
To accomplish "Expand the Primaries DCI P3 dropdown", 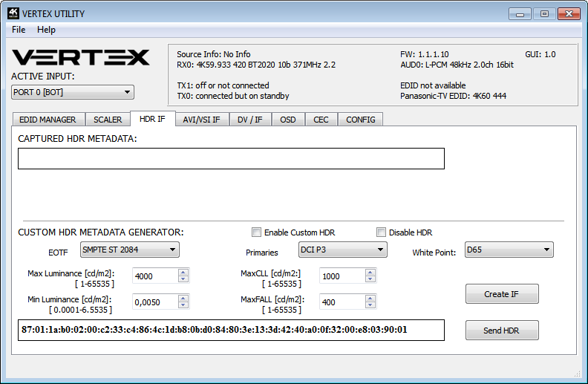I will coord(343,250).
